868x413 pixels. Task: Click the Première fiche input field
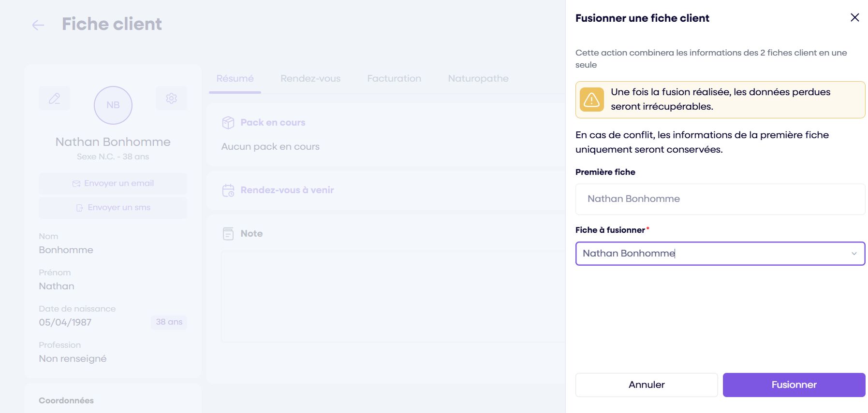pos(720,199)
